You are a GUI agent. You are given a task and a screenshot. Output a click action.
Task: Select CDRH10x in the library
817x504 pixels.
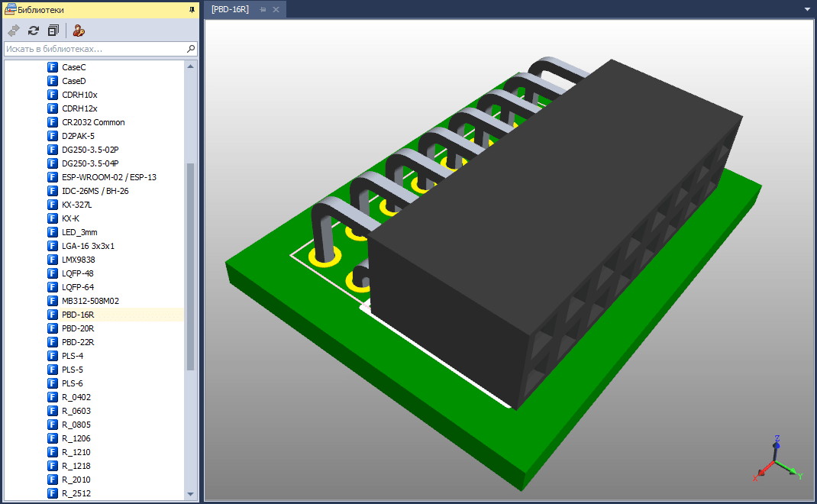pyautogui.click(x=79, y=95)
